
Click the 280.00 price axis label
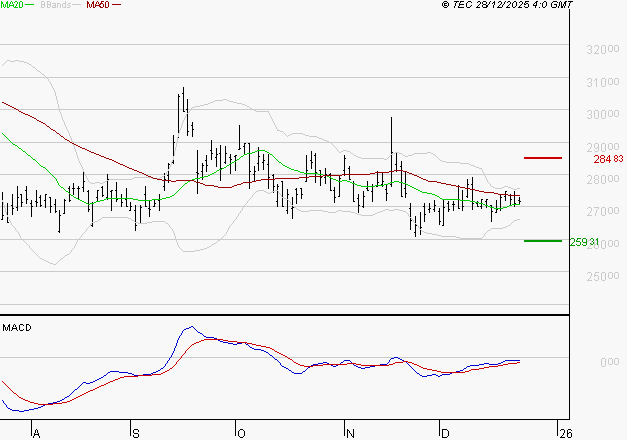pos(603,179)
